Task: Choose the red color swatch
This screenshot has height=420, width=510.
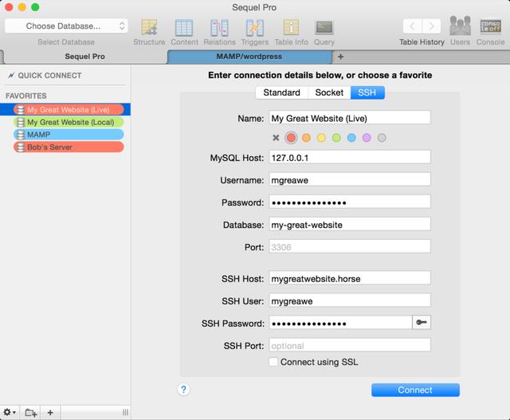Action: 291,138
